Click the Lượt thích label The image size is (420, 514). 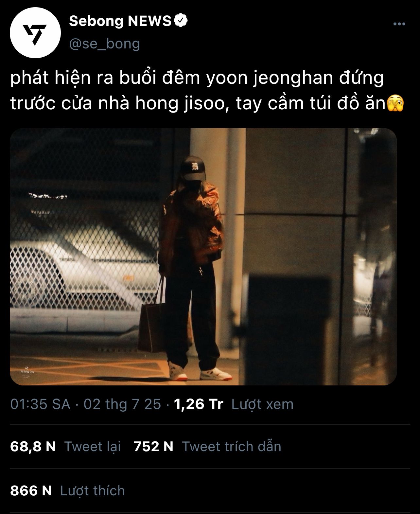93,491
